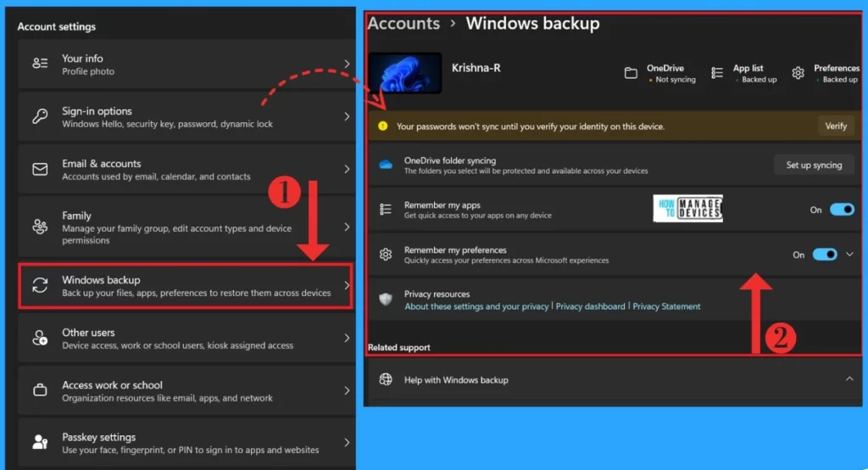The height and width of the screenshot is (470, 868).
Task: Click the OneDrive folder syncing title
Action: point(450,160)
